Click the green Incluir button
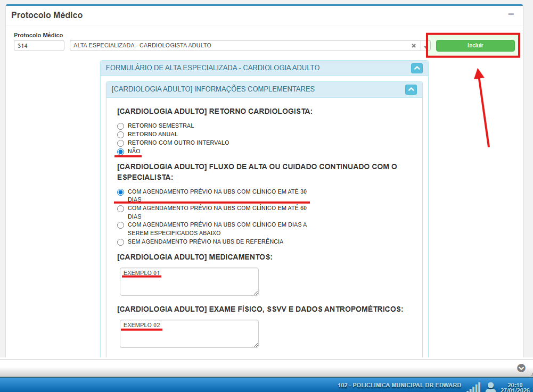The image size is (533, 392). (475, 46)
